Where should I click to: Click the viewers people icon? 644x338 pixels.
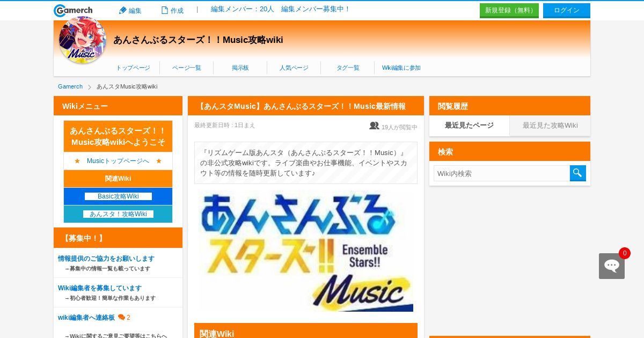click(374, 126)
